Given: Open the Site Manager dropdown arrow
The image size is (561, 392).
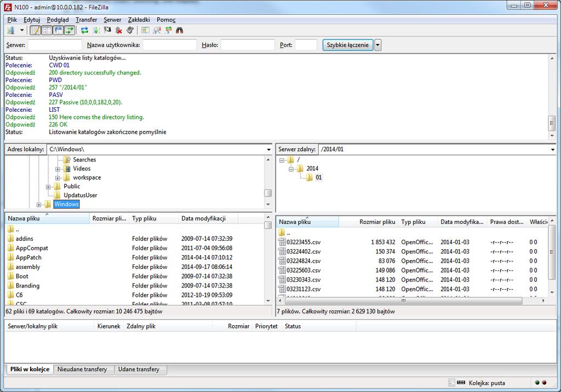Looking at the screenshot, I should pyautogui.click(x=22, y=31).
